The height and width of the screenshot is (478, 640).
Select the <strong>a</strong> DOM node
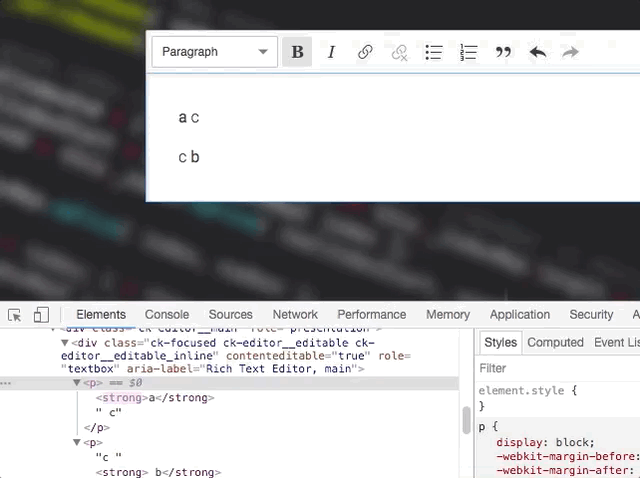click(155, 398)
